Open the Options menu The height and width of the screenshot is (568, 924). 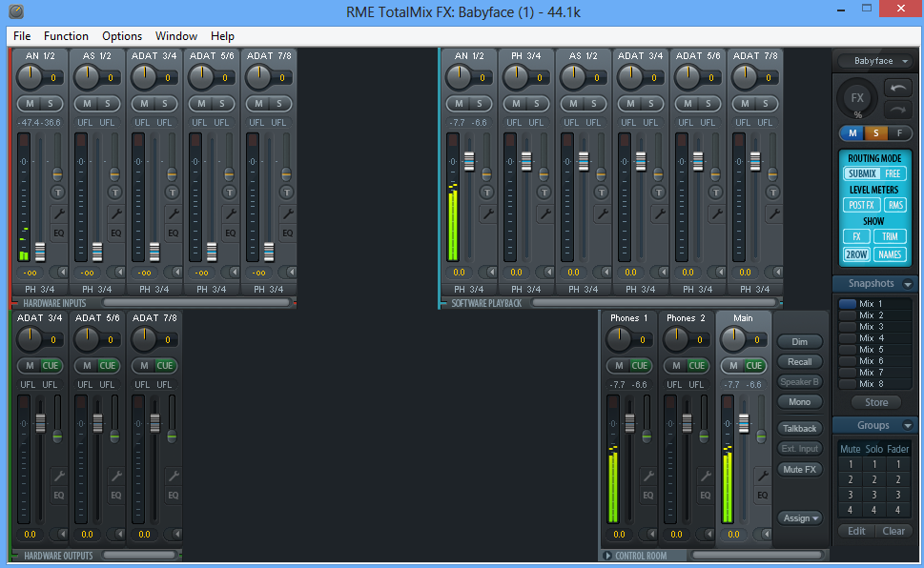pyautogui.click(x=122, y=36)
